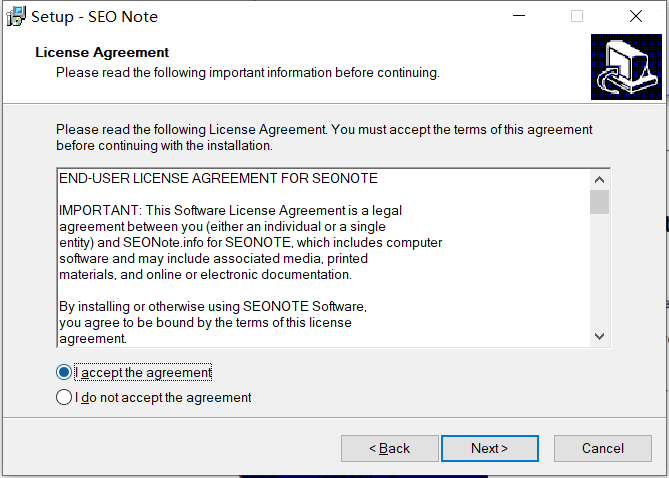Screen dimensions: 669x478
Task: Click the grayed-out maximize button
Action: [577, 16]
